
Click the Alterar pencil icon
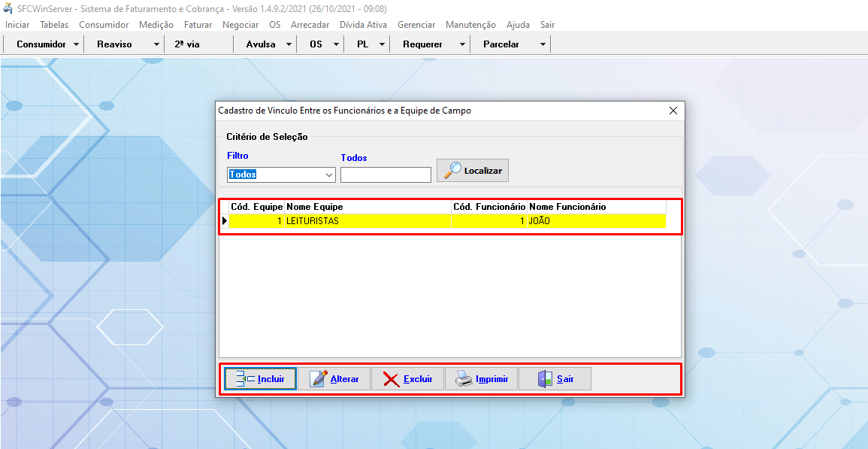319,379
